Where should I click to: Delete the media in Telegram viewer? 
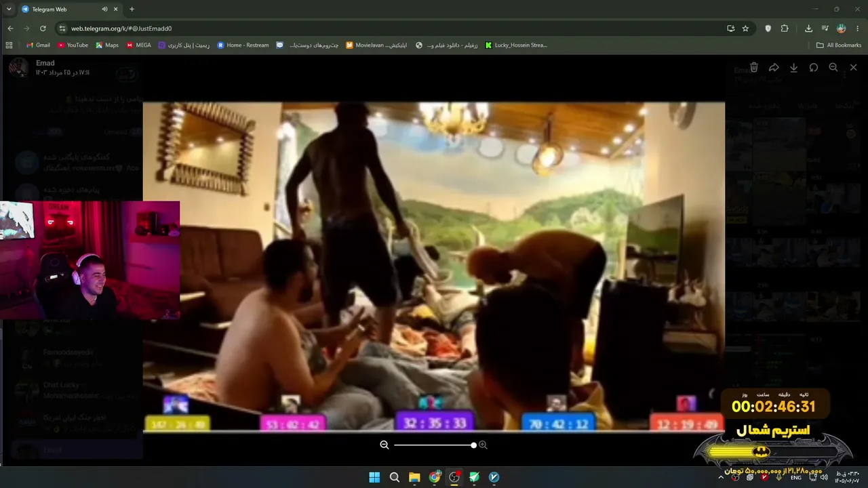coord(754,68)
